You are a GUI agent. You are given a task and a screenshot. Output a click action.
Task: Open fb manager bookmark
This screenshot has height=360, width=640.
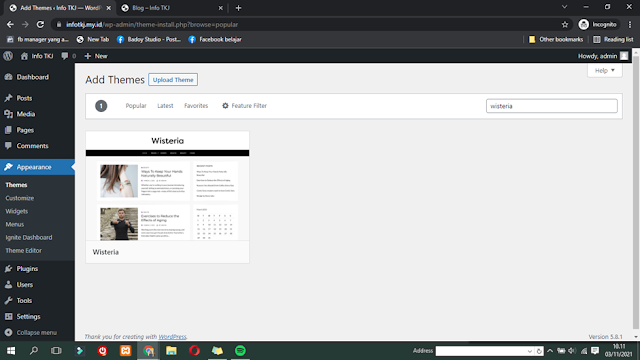coord(38,39)
